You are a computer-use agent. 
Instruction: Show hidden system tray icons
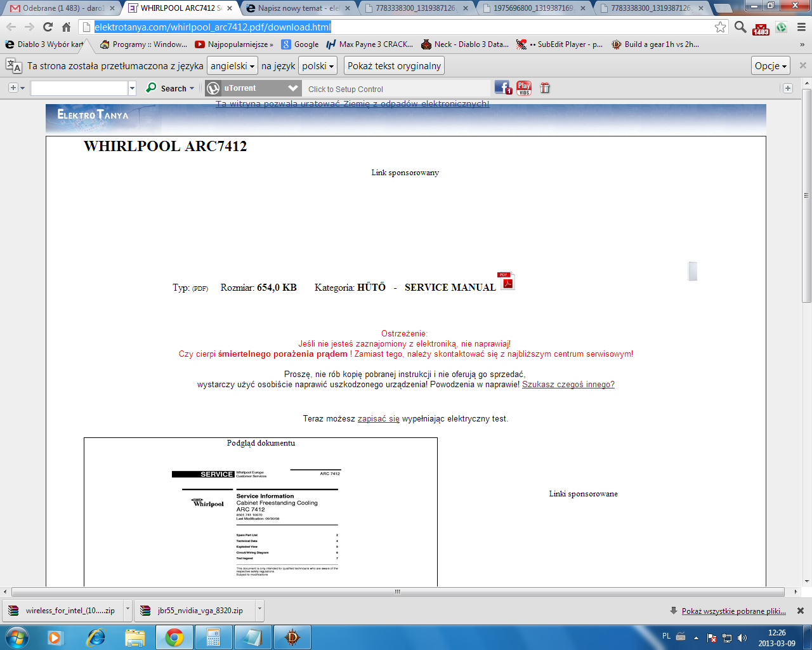click(x=696, y=637)
